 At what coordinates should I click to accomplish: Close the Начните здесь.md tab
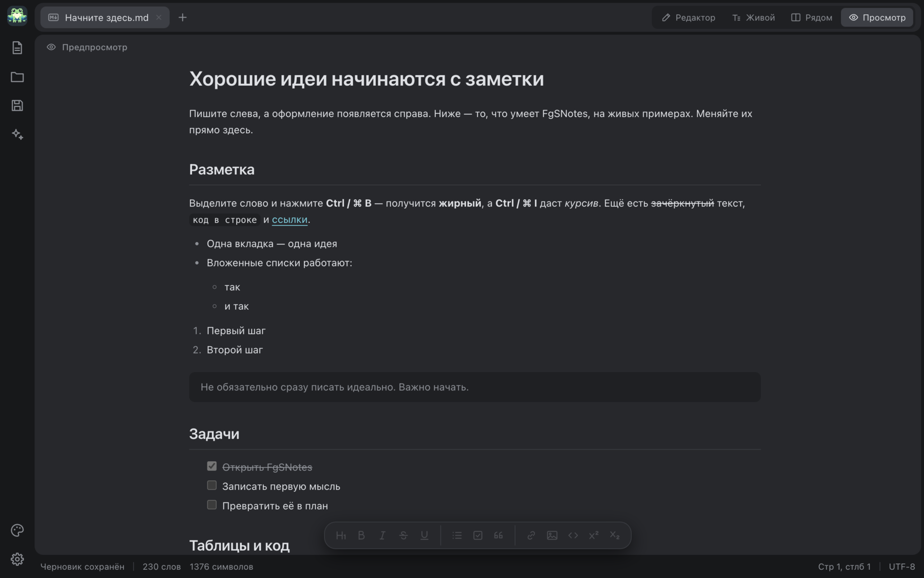pyautogui.click(x=159, y=17)
